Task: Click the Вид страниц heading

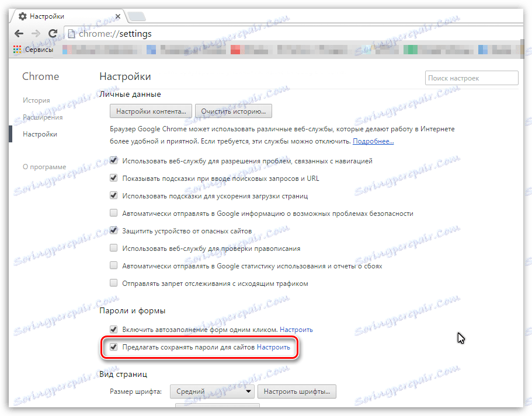Action: [x=123, y=375]
